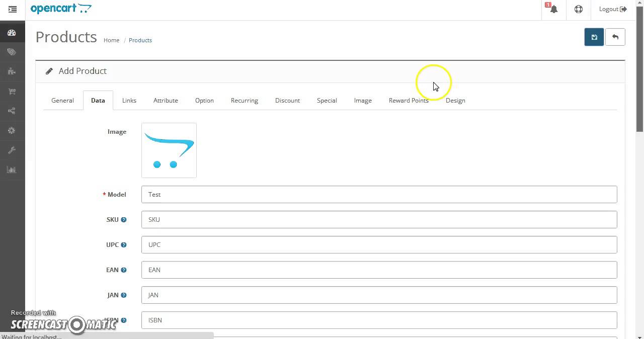Image resolution: width=644 pixels, height=339 pixels.
Task: Open the Discount tab
Action: (287, 101)
